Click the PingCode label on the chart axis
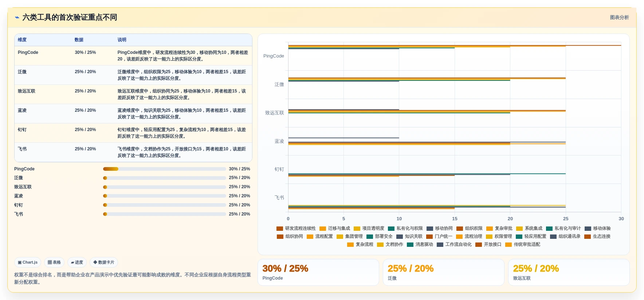This screenshot has height=300, width=644. click(x=274, y=56)
